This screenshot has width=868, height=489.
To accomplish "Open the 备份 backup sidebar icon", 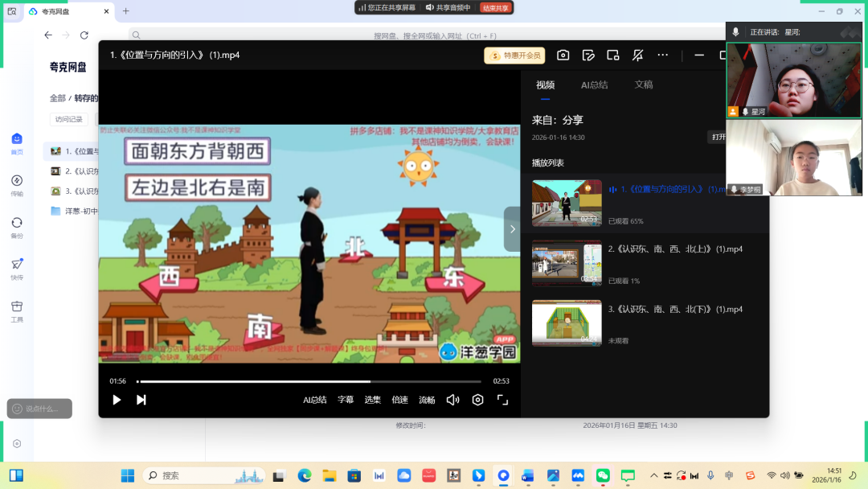I will [17, 228].
